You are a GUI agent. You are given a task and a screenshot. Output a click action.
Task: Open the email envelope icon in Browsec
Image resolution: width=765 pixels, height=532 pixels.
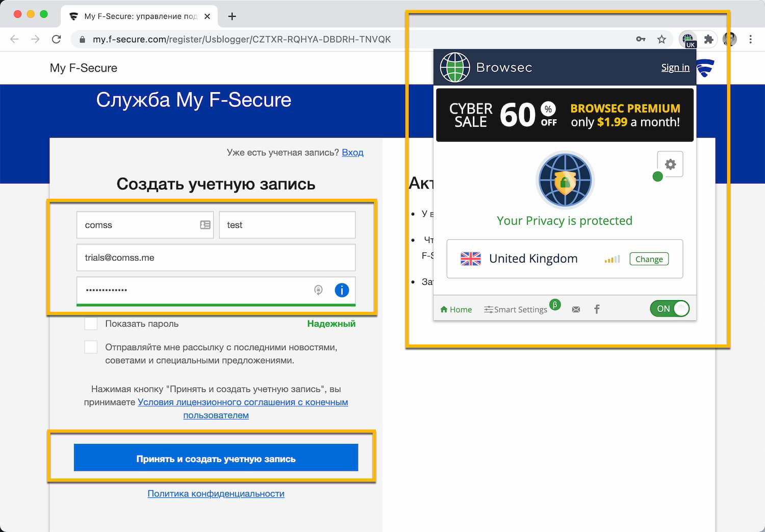[576, 309]
